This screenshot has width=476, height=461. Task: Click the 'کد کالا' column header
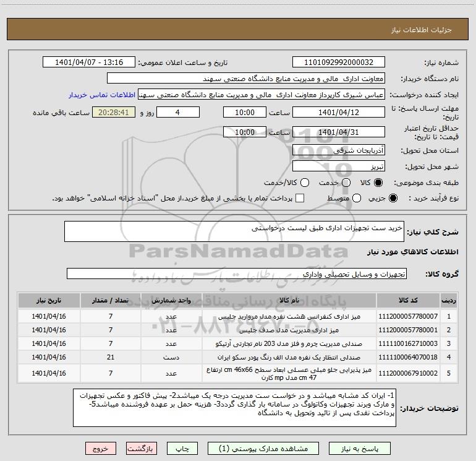coord(408,301)
